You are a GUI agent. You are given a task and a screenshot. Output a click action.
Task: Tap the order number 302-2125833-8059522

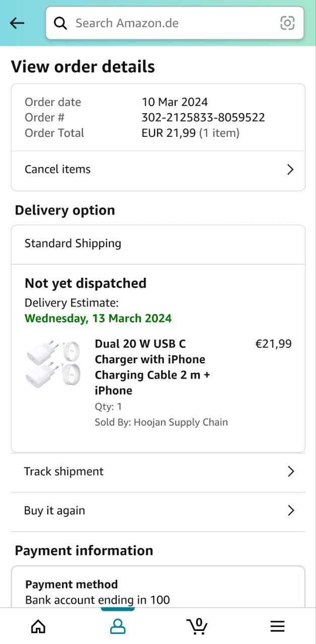(x=203, y=118)
